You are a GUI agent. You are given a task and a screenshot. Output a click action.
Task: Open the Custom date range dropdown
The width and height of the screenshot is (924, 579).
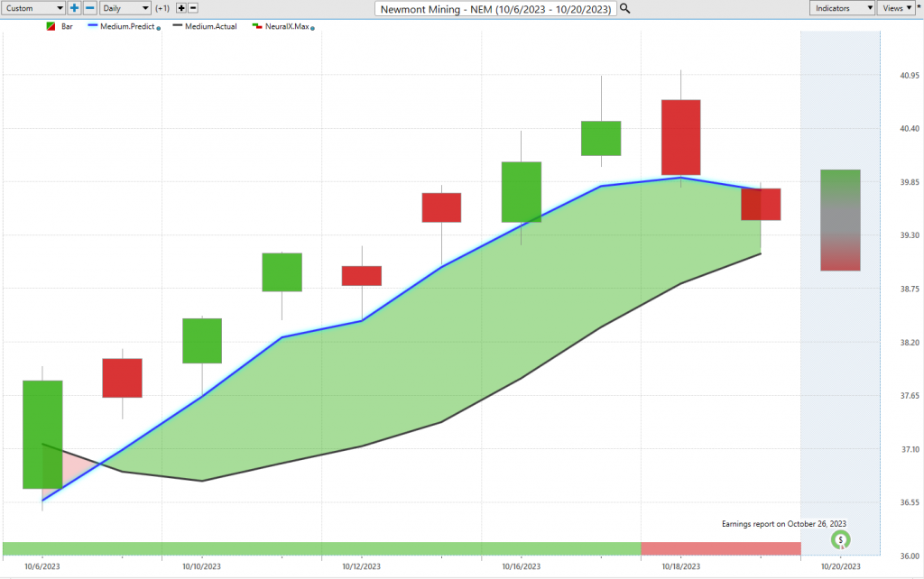coord(33,8)
